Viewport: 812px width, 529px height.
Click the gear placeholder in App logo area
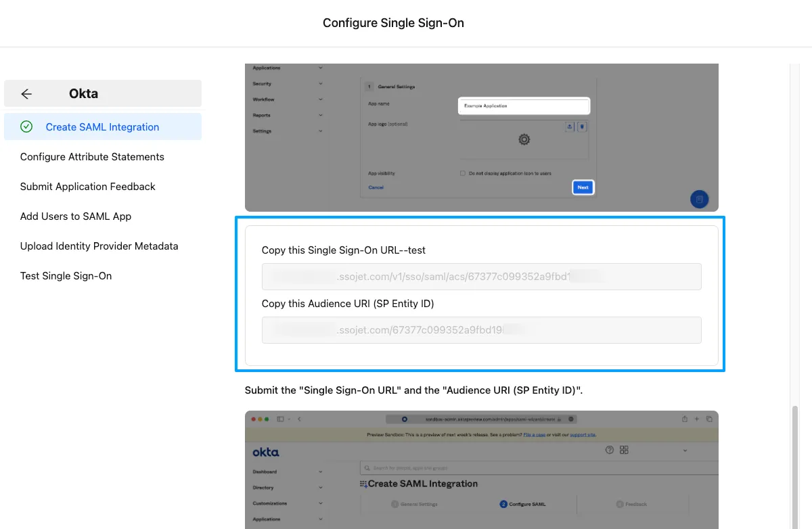pyautogui.click(x=523, y=139)
